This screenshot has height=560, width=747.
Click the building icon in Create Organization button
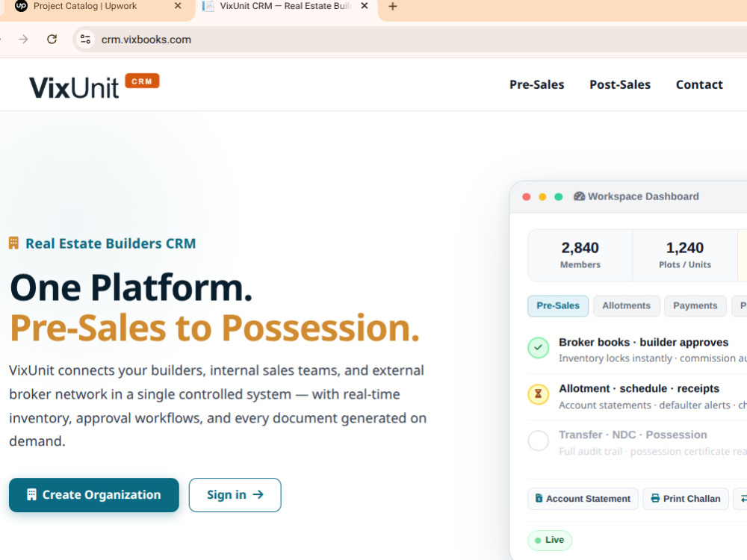click(31, 495)
